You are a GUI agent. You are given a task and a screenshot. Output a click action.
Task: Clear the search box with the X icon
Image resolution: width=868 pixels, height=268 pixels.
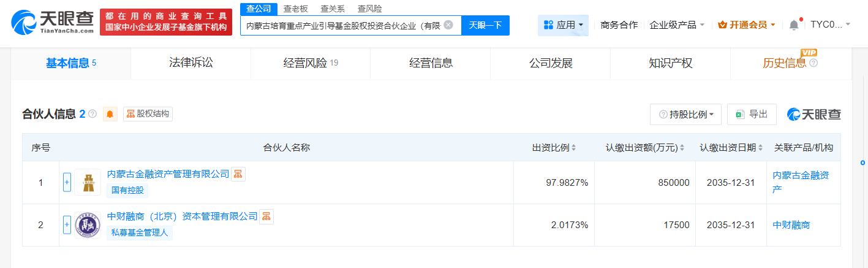448,25
